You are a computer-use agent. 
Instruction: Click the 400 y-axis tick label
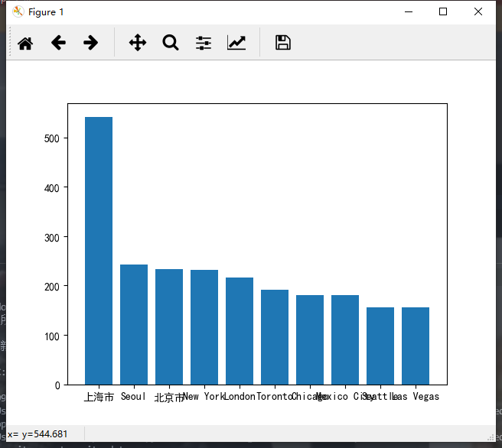pyautogui.click(x=52, y=188)
